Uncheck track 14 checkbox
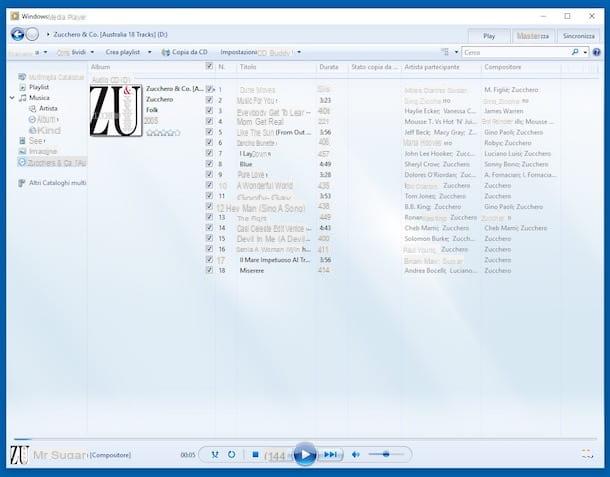The image size is (610, 477). point(209,228)
